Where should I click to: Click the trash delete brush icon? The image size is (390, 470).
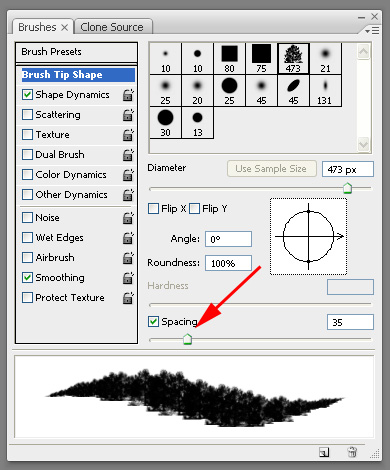pos(352,452)
